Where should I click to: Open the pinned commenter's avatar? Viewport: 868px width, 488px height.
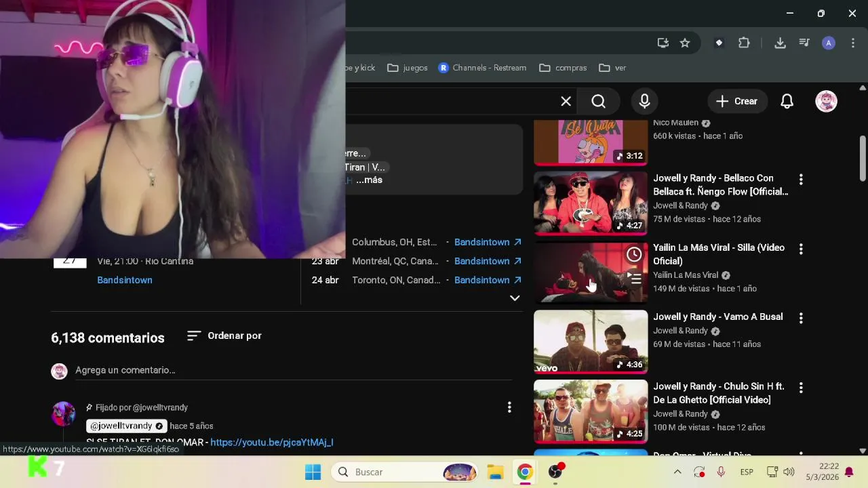tap(64, 413)
